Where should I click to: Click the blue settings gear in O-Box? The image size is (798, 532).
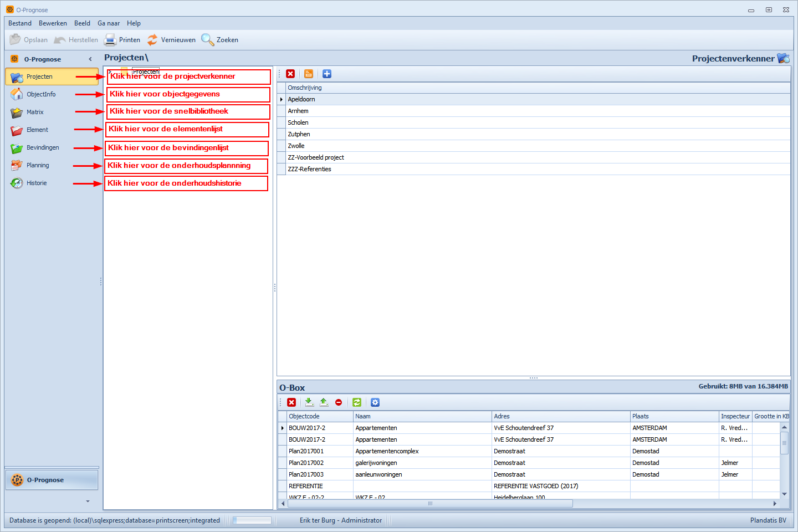point(375,402)
